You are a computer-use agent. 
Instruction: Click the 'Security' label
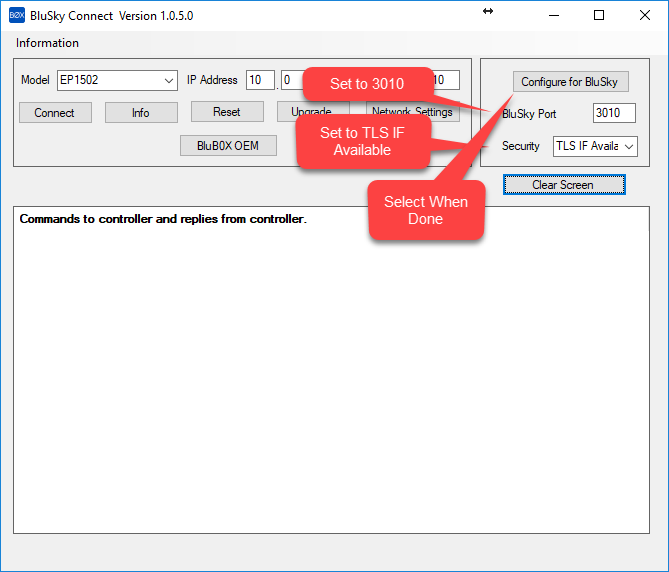521,146
